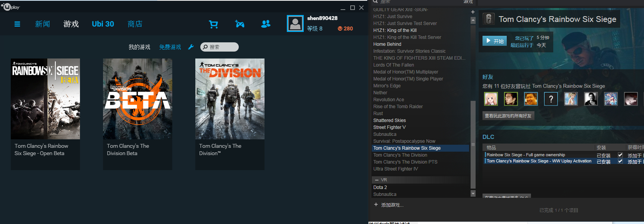
Task: Click the first anime friend avatar in Steam
Action: tap(491, 99)
